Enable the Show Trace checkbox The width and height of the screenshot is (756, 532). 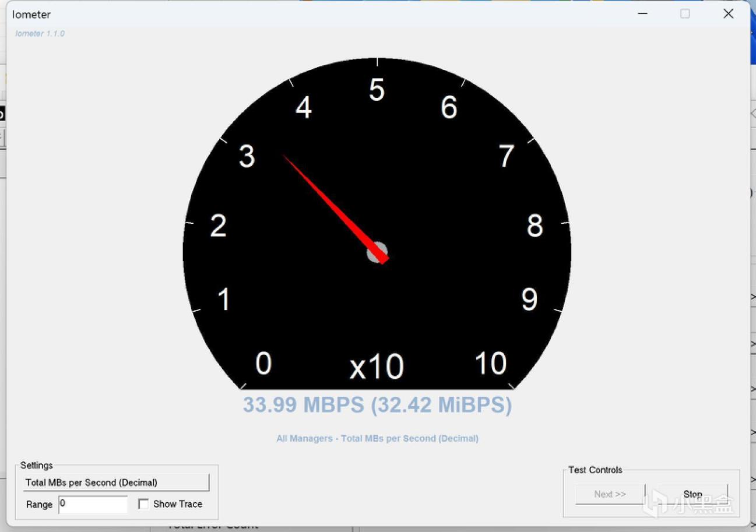pos(143,504)
